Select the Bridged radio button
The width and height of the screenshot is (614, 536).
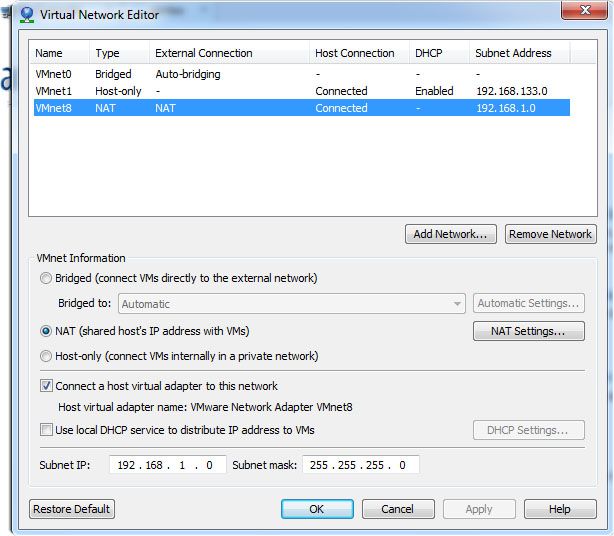(46, 278)
